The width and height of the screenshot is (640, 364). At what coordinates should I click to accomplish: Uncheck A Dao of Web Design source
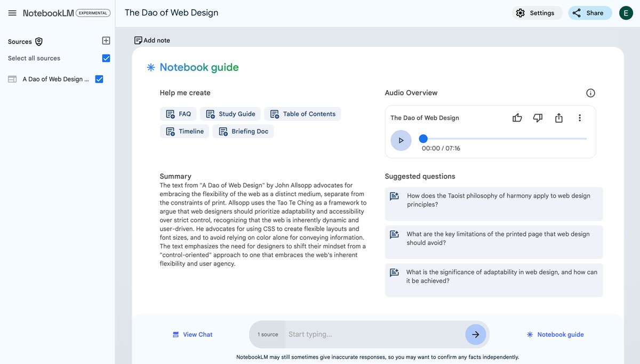(x=99, y=79)
